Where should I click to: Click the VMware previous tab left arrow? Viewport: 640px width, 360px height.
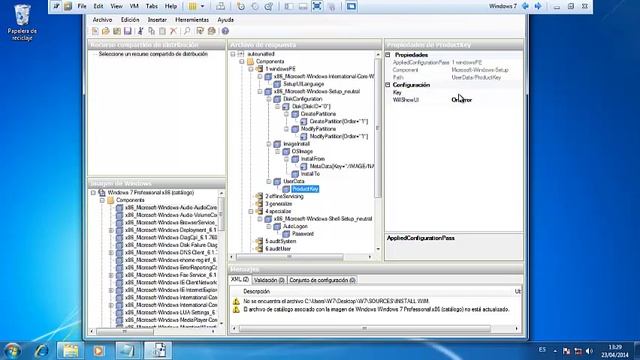tap(526, 6)
